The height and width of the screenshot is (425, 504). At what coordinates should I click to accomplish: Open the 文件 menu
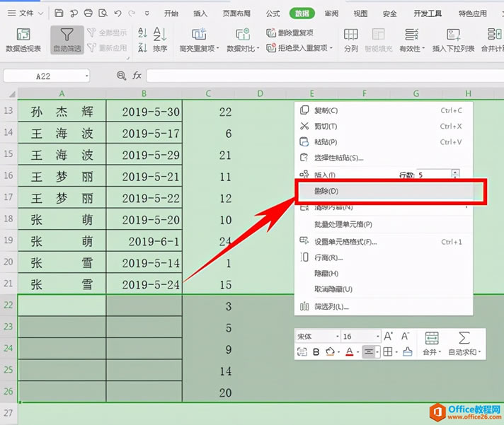point(25,13)
